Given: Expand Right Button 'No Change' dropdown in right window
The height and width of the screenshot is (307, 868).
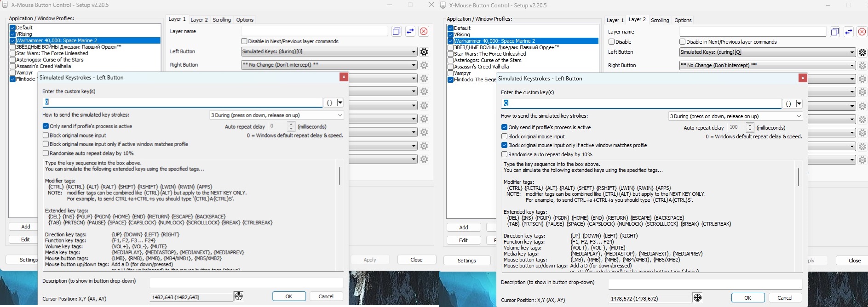Looking at the screenshot, I should tap(767, 65).
